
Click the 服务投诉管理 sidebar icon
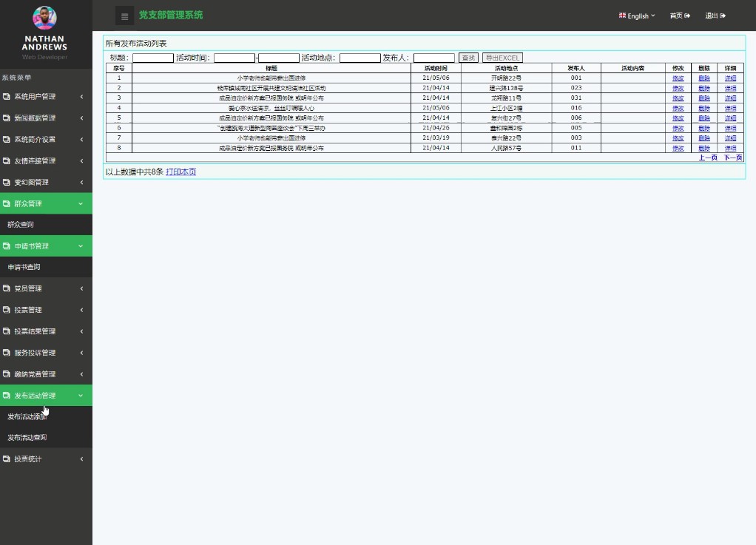click(x=7, y=353)
